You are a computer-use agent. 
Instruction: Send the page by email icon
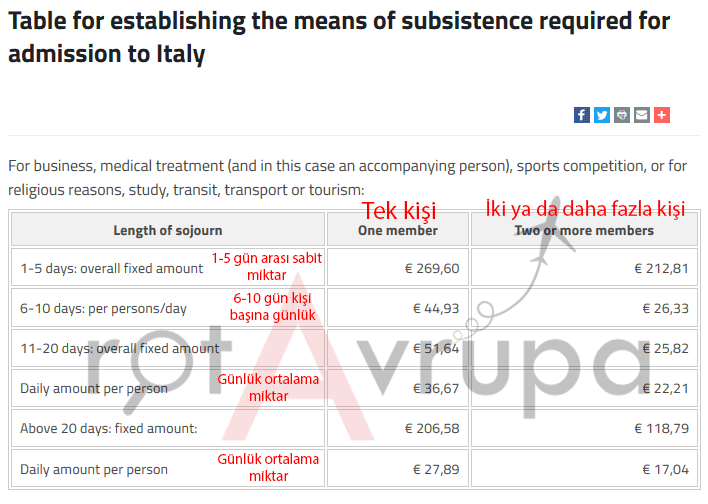[x=642, y=115]
